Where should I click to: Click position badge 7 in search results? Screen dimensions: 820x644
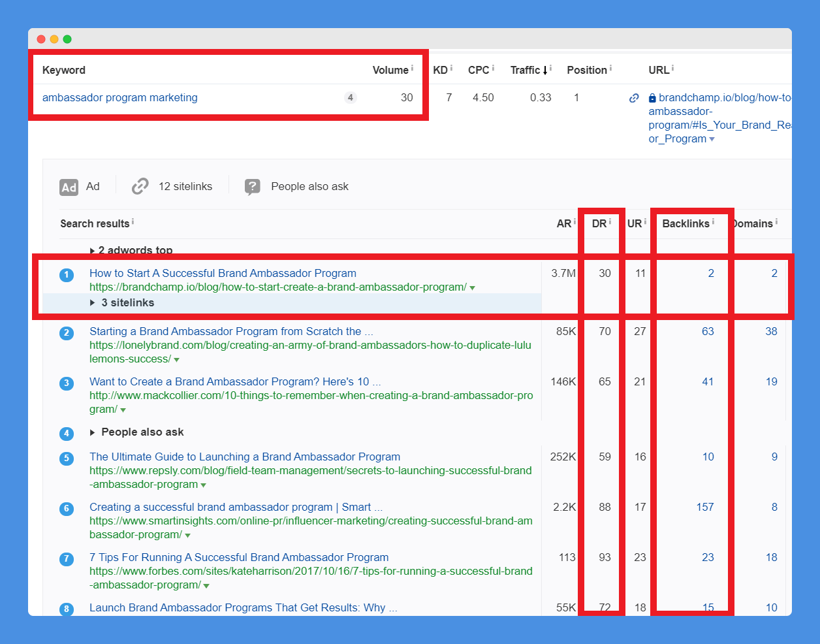(x=67, y=559)
